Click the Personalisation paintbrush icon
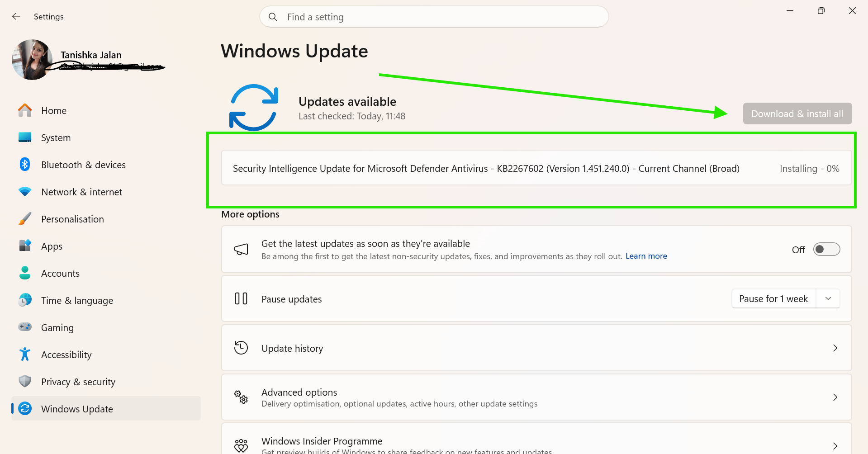 (x=25, y=219)
